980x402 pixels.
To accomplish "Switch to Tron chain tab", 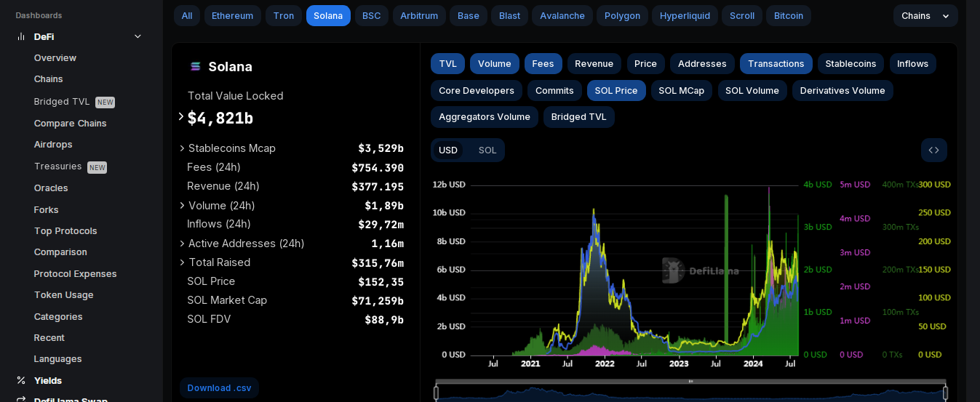I will [x=284, y=16].
